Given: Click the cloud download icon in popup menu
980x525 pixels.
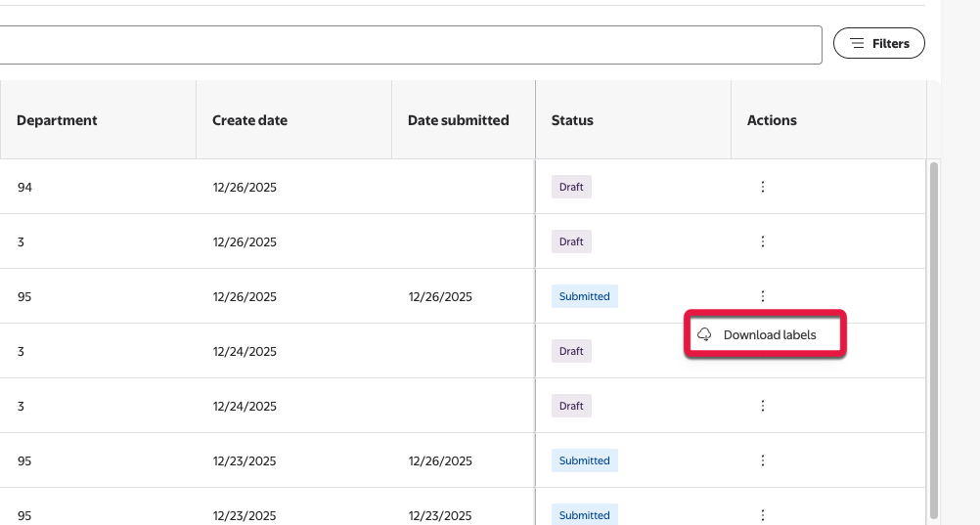Looking at the screenshot, I should tap(704, 334).
